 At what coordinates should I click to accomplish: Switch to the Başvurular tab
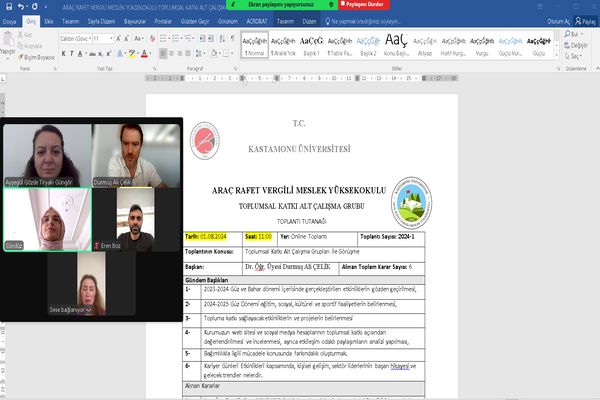(135, 21)
